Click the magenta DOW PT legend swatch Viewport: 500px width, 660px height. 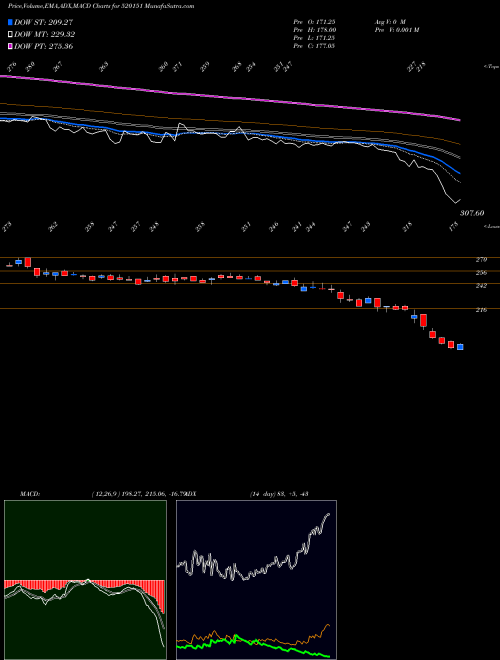coord(10,46)
